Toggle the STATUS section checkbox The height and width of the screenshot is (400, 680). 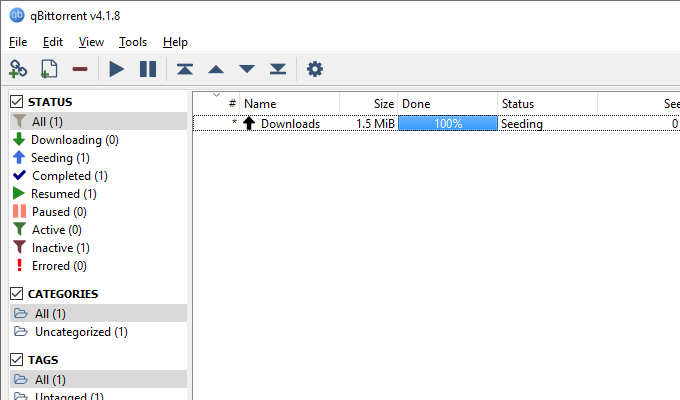(x=16, y=102)
